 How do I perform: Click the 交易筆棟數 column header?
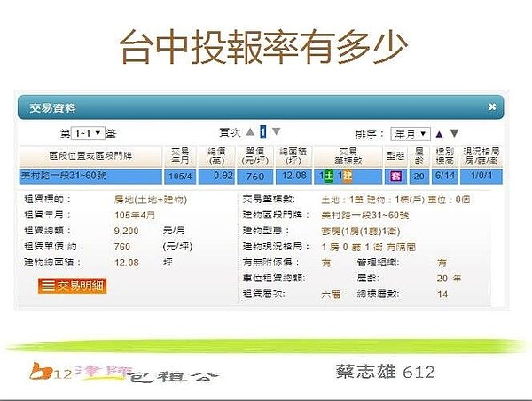(x=348, y=156)
